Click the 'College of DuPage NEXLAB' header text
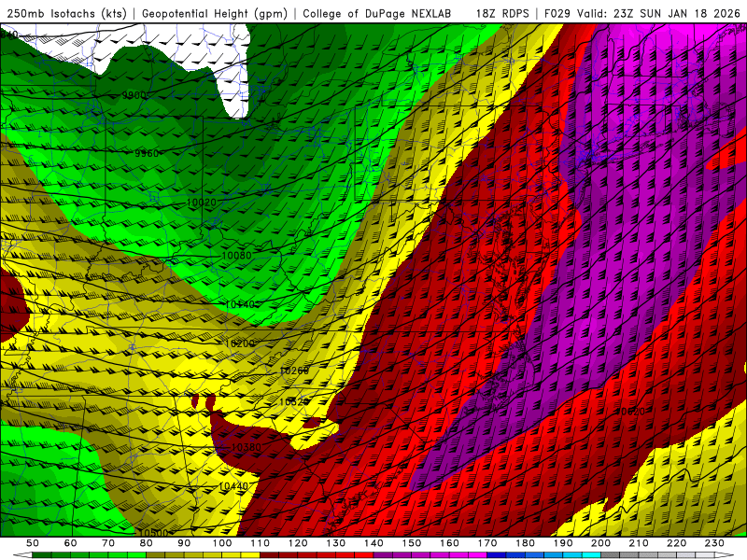Viewport: 747px width, 560px height. pyautogui.click(x=377, y=14)
